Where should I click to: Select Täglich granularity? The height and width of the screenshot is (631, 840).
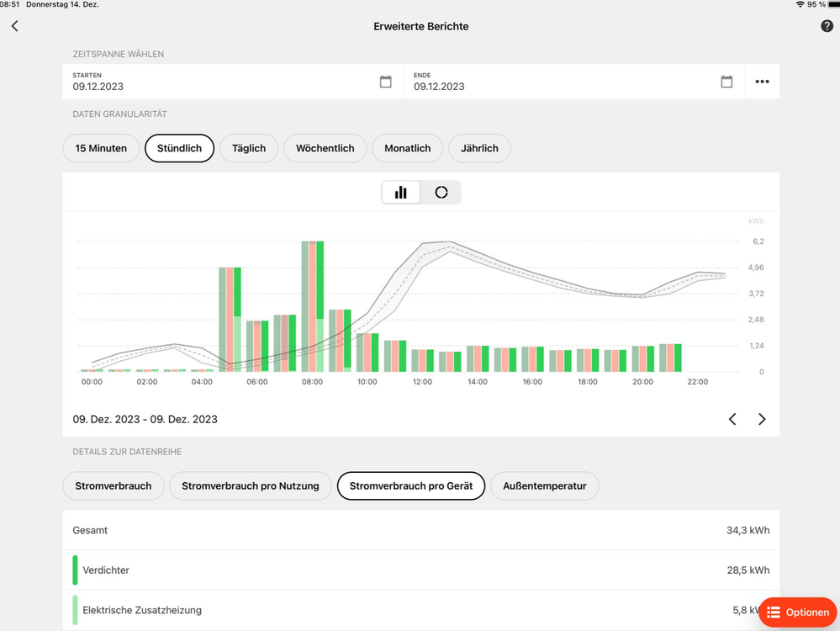click(x=249, y=148)
